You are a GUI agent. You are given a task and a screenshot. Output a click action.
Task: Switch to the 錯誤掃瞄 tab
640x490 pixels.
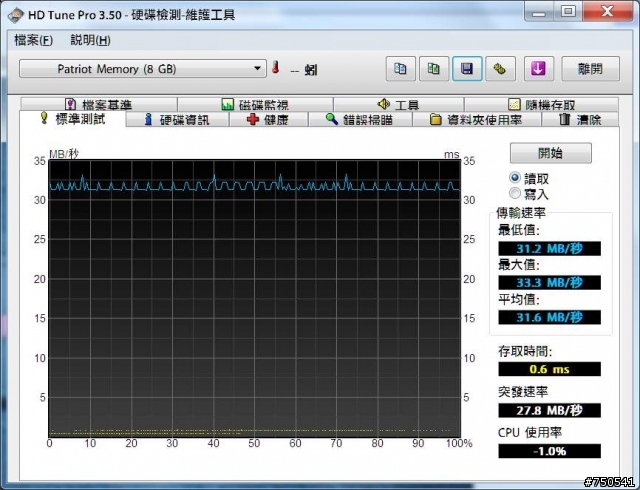pos(360,120)
